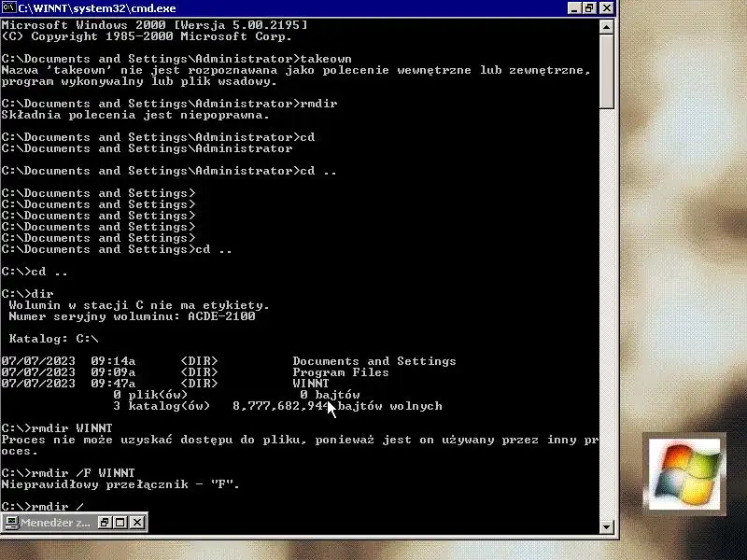Screen dimensions: 747x560
Task: Click the cmd.exe scrollbar down arrow
Action: [x=606, y=526]
